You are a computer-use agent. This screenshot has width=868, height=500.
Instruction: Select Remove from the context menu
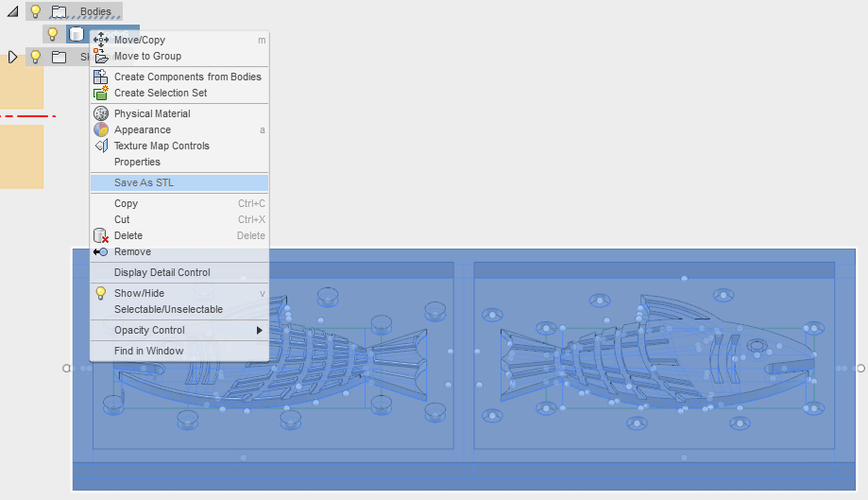click(179, 251)
